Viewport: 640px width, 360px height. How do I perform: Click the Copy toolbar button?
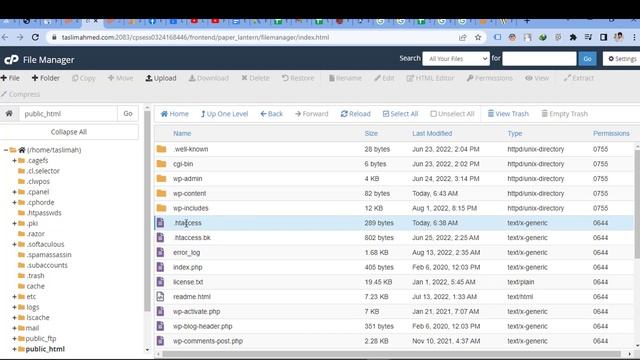click(84, 78)
